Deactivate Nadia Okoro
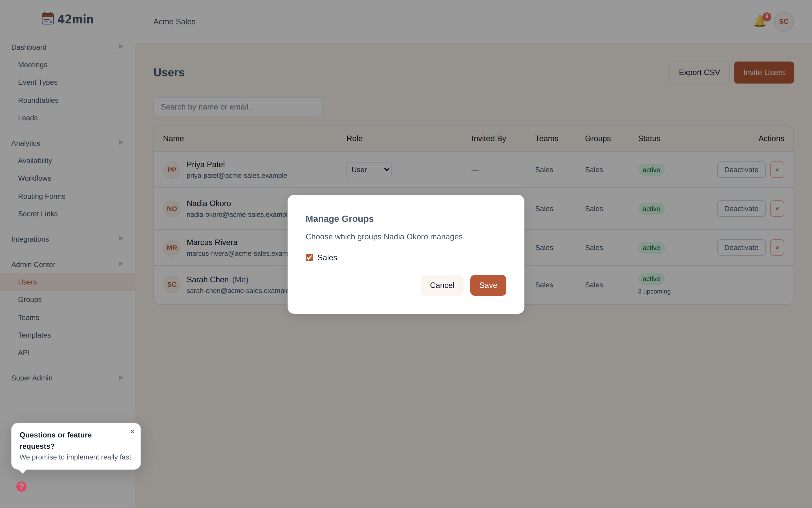This screenshot has width=812, height=508. 741,209
